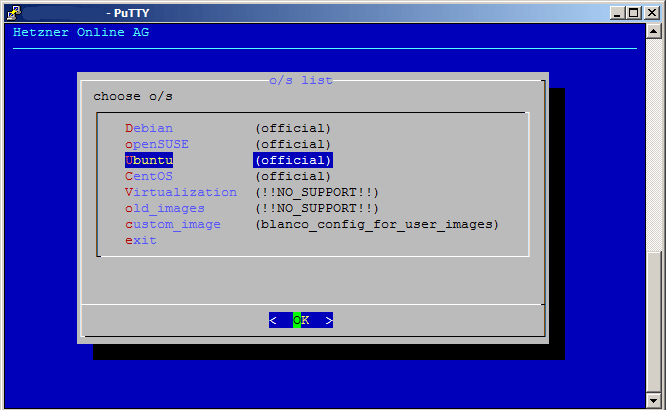Click "(!!NO_SUPPORT!!)" beside Virtualization
Viewport: 666px width, 410px height.
[x=317, y=192]
